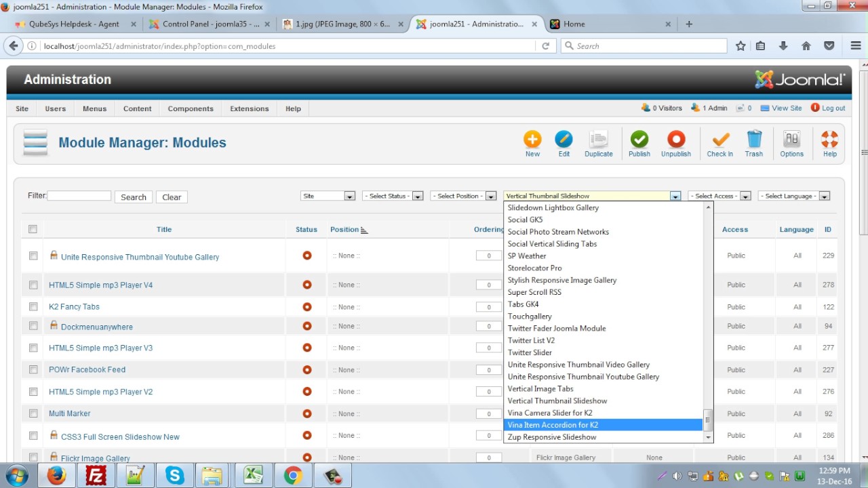Check the box for POWr Facebook Feed
The height and width of the screenshot is (488, 868).
pyautogui.click(x=33, y=369)
